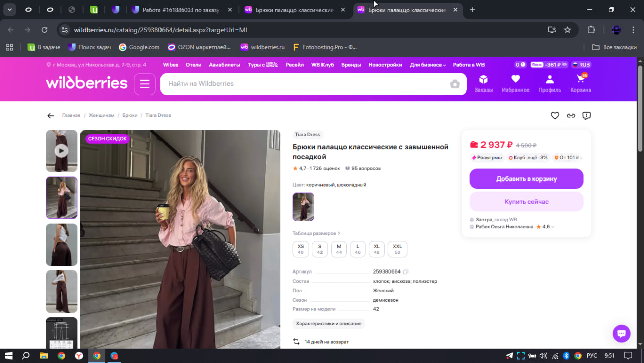The width and height of the screenshot is (644, 363).
Task: Switch to the Работа #161886003 tab
Action: [181, 10]
